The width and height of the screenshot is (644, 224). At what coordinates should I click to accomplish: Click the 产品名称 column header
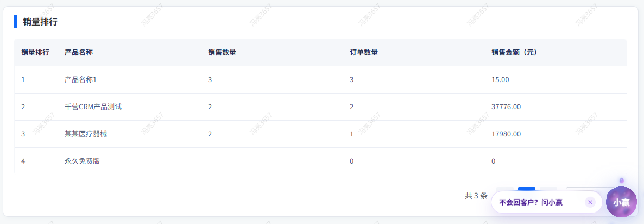[x=79, y=53]
